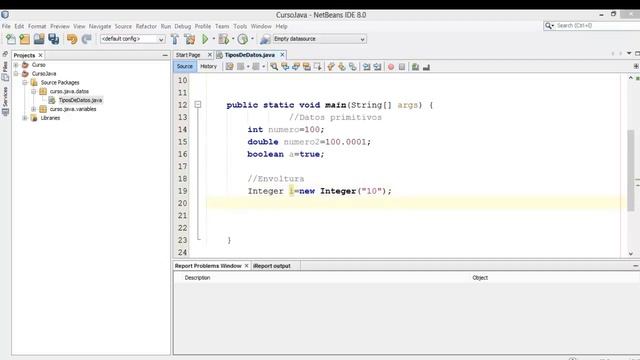The image size is (640, 360).
Task: Click the Clean and Build icon
Action: [190, 39]
